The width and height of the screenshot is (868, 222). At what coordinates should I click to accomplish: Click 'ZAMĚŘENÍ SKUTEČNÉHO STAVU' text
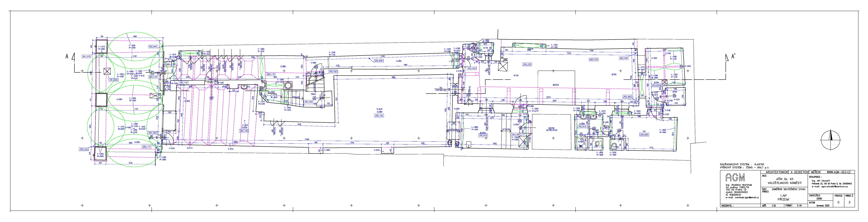788,189
